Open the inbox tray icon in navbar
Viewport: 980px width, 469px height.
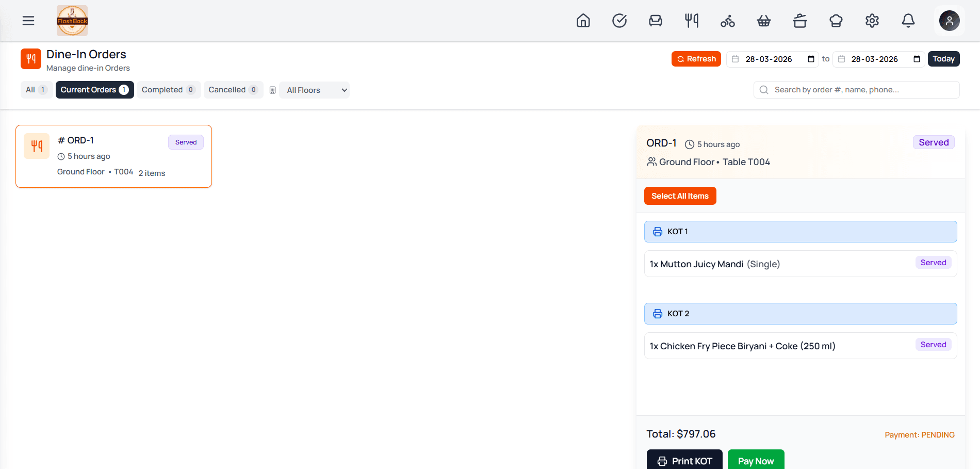(656, 21)
